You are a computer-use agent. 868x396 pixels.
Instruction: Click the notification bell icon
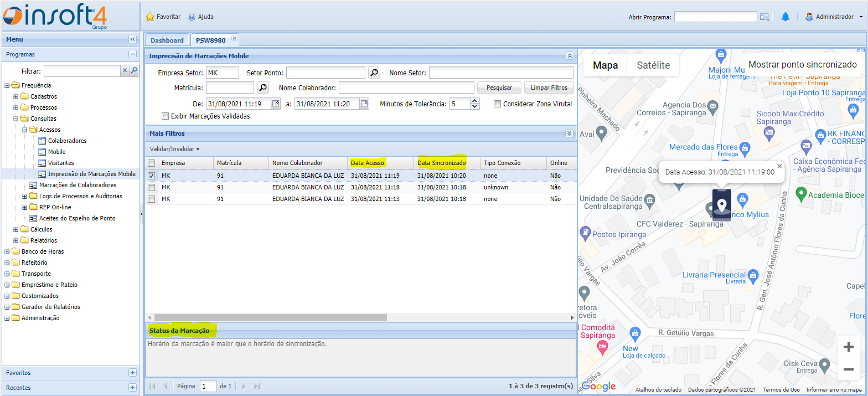[x=785, y=17]
